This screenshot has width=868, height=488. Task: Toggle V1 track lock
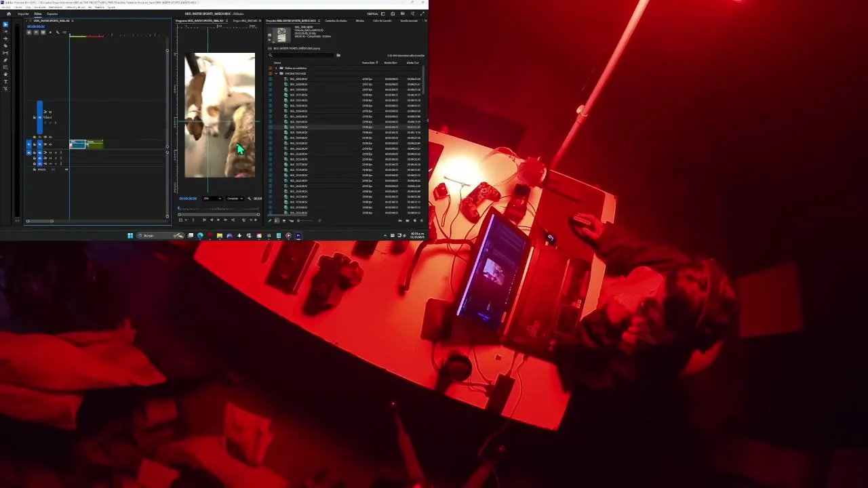click(x=35, y=144)
